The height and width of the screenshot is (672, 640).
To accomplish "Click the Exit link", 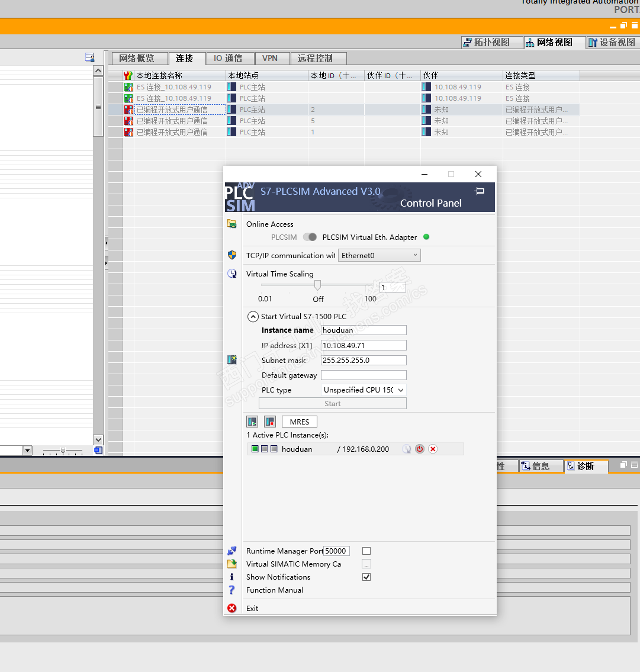I will coord(252,608).
